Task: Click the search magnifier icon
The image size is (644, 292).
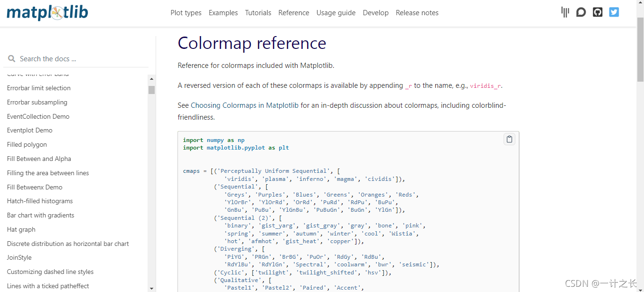Action: pos(12,59)
